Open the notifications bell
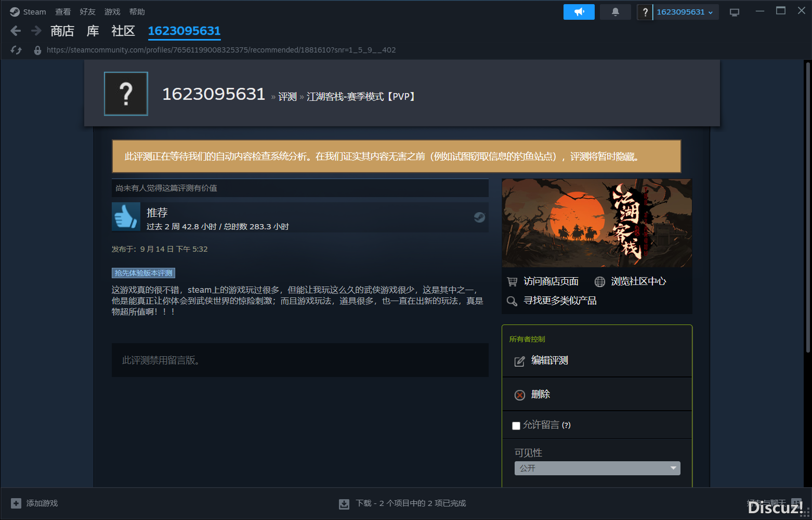The image size is (812, 520). (x=615, y=12)
